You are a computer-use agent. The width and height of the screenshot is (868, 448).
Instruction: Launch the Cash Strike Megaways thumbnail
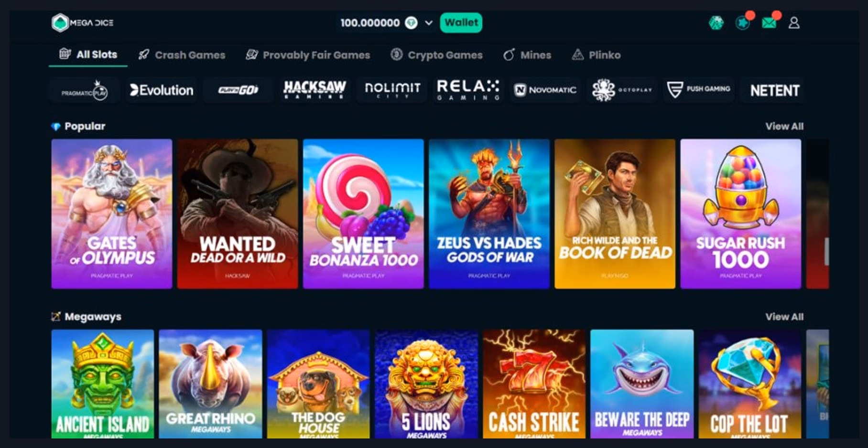pyautogui.click(x=534, y=384)
